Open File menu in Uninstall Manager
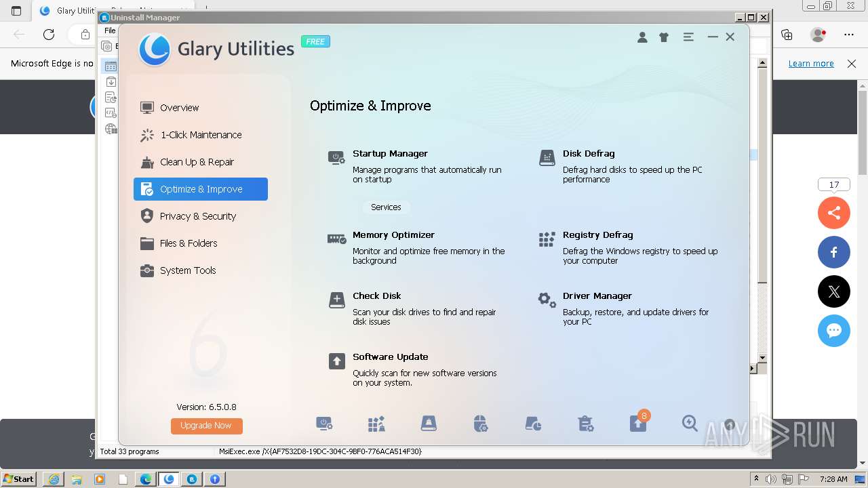Image resolution: width=868 pixels, height=488 pixels. (110, 30)
